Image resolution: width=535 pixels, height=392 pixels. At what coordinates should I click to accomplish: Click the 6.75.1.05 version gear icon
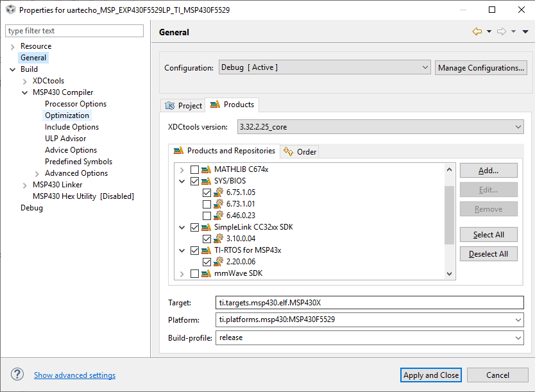point(218,192)
